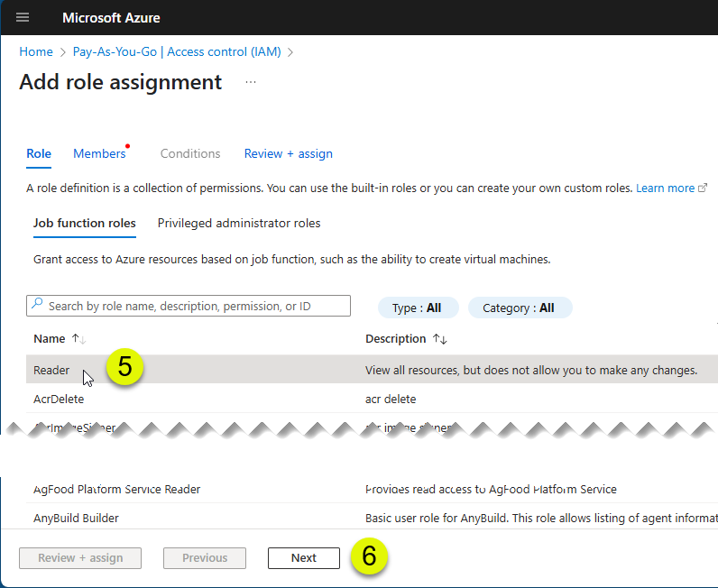Viewport: 718px width, 588px height.
Task: Click the Next button
Action: click(x=304, y=557)
